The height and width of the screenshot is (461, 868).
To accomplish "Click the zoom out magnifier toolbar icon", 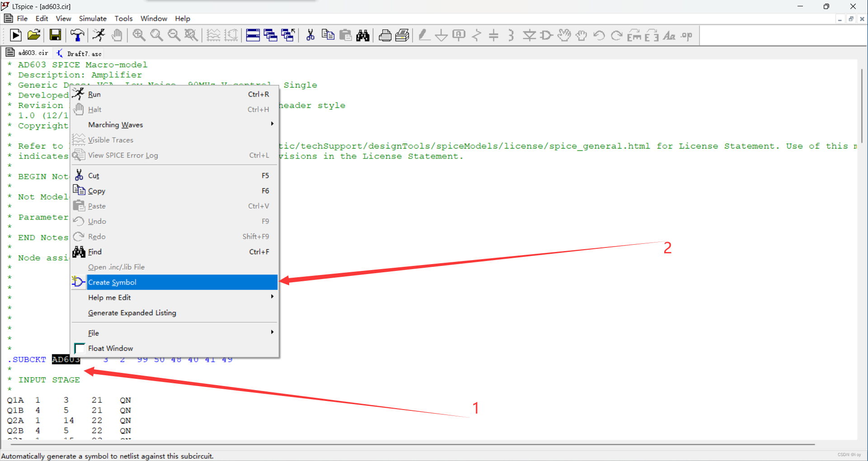I will (x=174, y=35).
